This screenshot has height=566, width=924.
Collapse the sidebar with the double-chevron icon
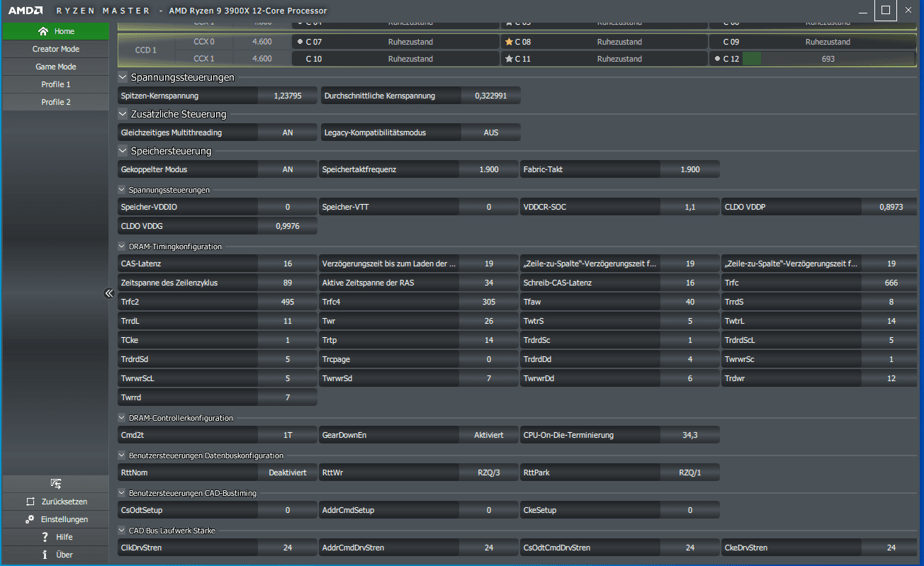point(109,293)
